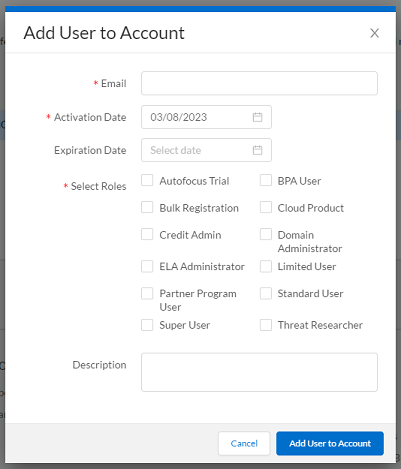
Task: Click the Email field label
Action: point(113,83)
